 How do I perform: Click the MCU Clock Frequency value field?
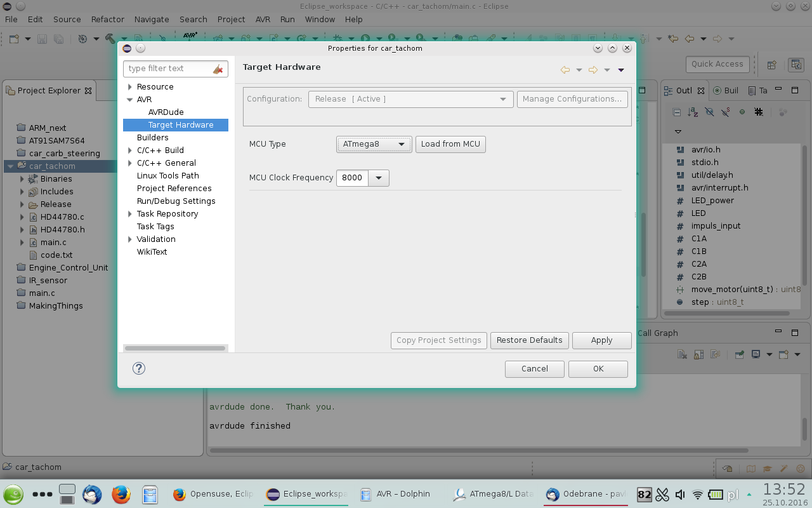[353, 178]
